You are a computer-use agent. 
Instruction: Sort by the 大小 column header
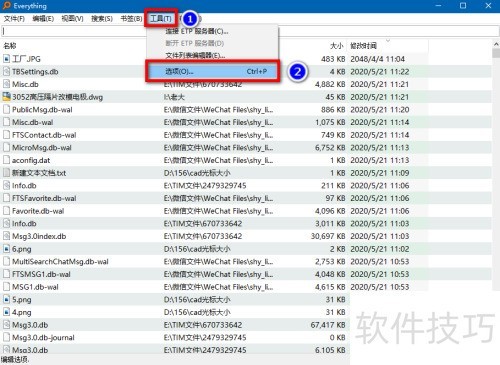pyautogui.click(x=337, y=46)
